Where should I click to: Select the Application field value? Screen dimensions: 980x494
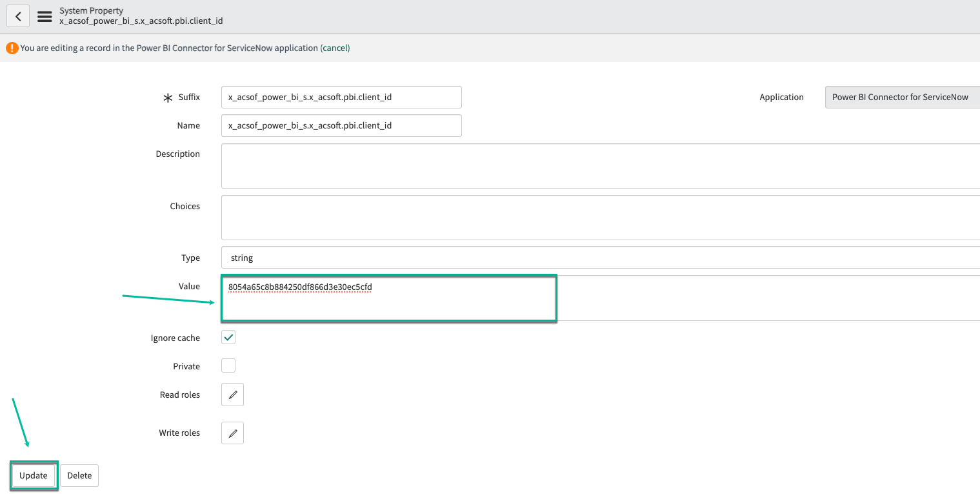click(901, 97)
